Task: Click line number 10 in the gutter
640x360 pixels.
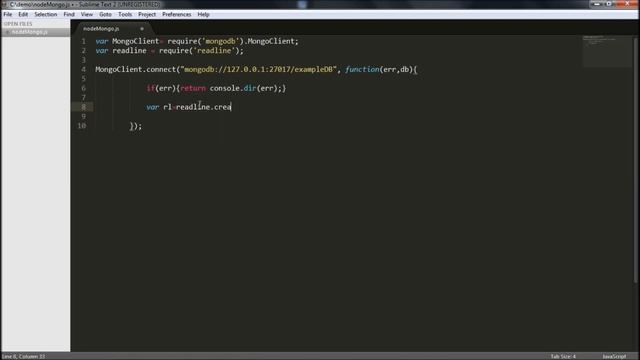Action: 82,126
